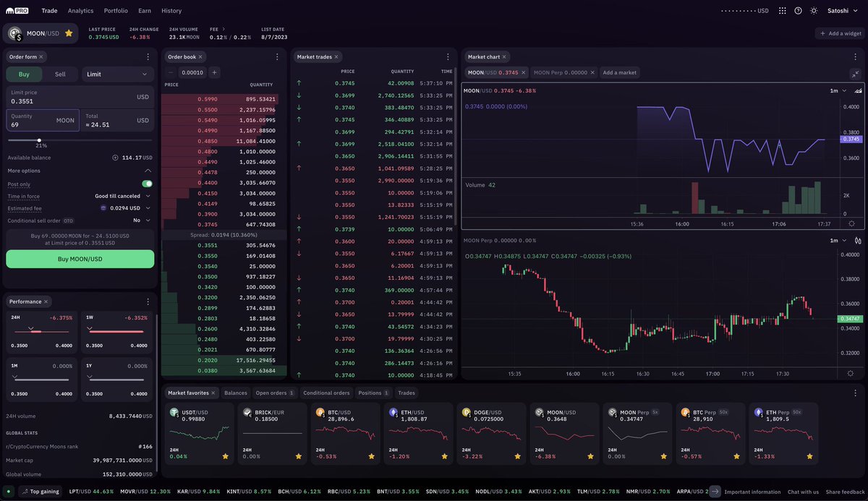This screenshot has height=501, width=868.
Task: Collapse the market chart with shrink icon
Action: 856,74
